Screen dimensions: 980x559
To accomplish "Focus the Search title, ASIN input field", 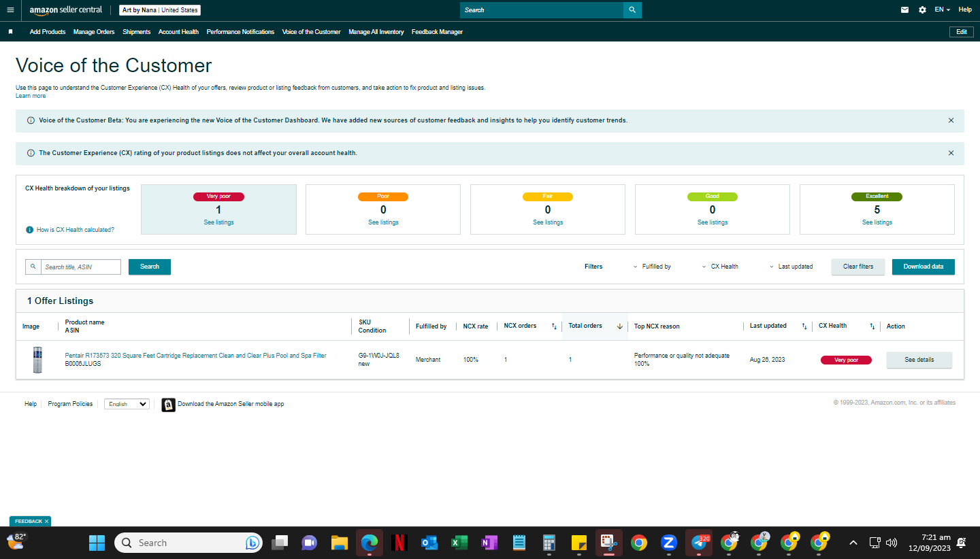I will (x=81, y=267).
